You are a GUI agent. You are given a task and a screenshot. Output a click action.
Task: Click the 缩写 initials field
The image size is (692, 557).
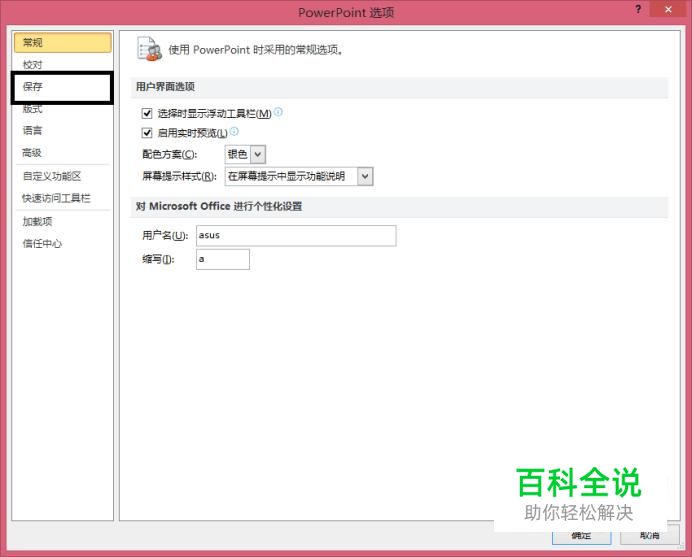point(223,259)
